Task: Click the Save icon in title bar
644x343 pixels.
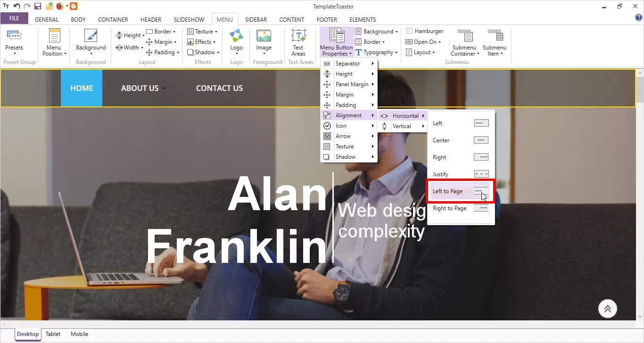Action: point(38,6)
